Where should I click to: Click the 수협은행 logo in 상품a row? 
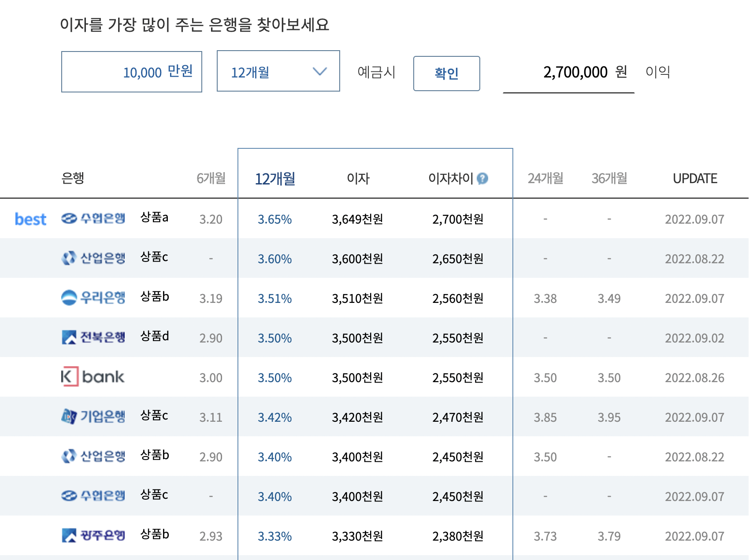93,218
